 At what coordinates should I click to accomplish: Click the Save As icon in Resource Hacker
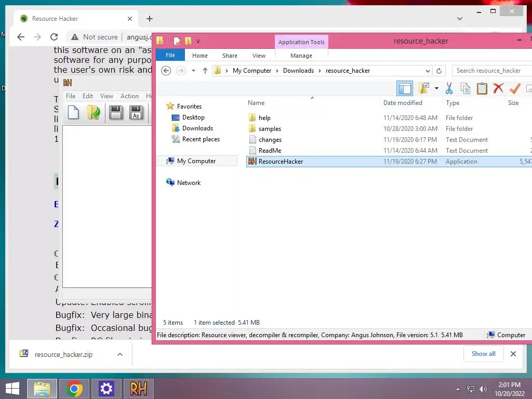tap(136, 112)
